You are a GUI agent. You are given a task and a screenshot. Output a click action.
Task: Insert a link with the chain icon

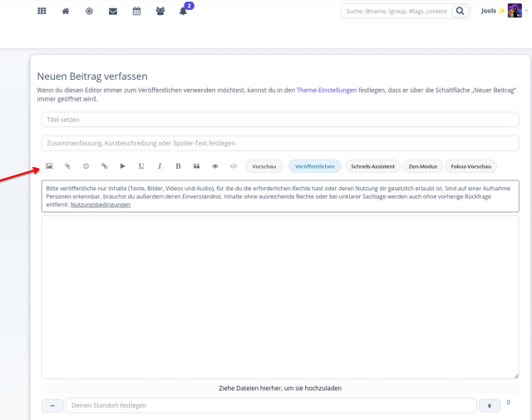pos(105,166)
